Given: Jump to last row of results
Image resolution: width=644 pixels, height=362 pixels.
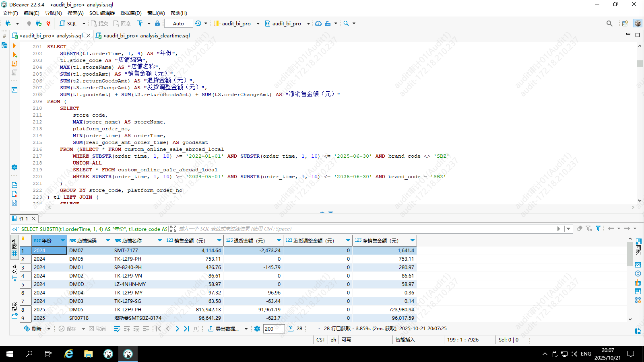Looking at the screenshot, I should click(x=186, y=329).
